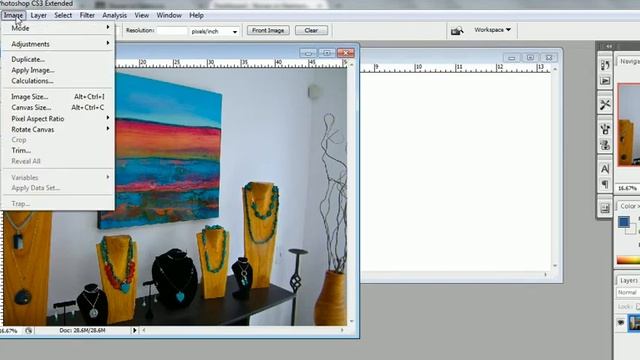Open status bar Doc info arrow menu
This screenshot has height=360, width=640.
coord(134,330)
